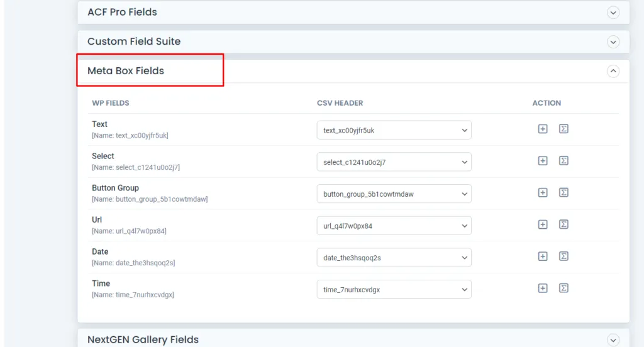The height and width of the screenshot is (347, 644).
Task: Open the url_q4l7w0px84 CSV header dropdown
Action: pyautogui.click(x=394, y=226)
